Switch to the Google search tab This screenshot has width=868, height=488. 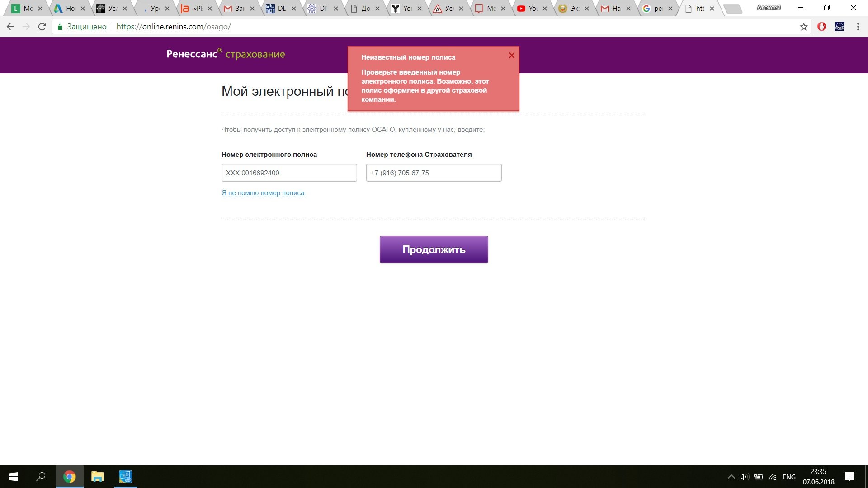point(655,9)
